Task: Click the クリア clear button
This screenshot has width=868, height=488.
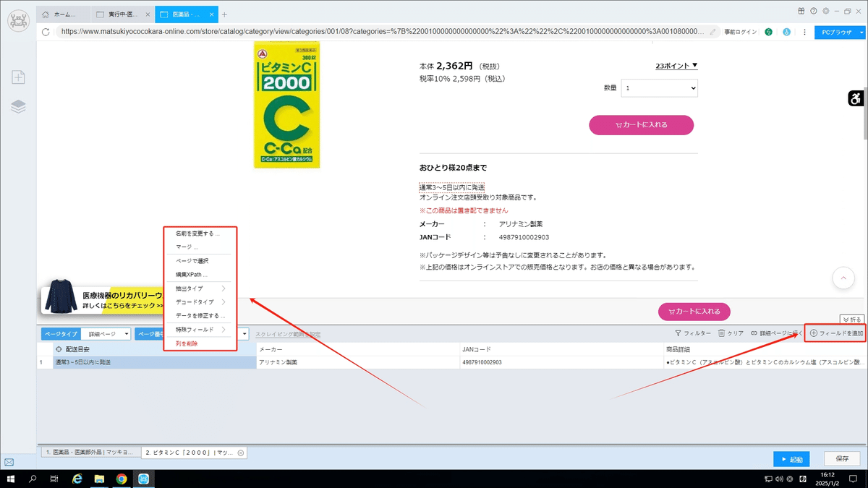Action: coord(731,333)
